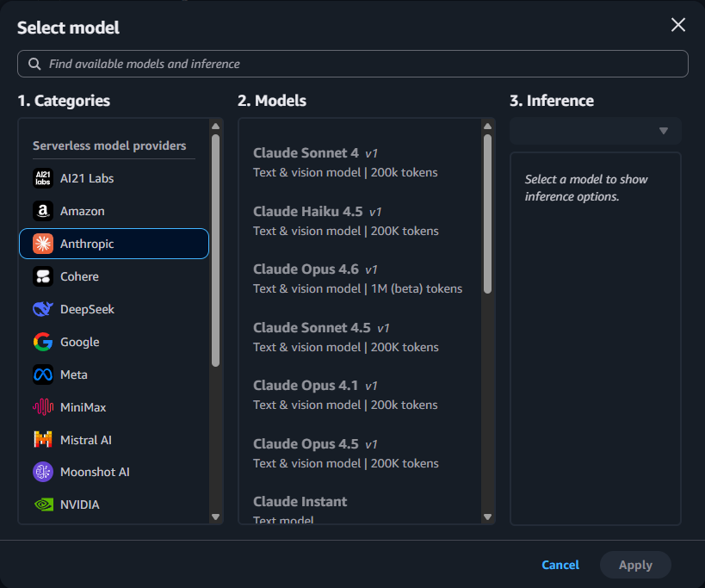Click the Moonshot AI icon
The image size is (705, 588).
pyautogui.click(x=43, y=472)
